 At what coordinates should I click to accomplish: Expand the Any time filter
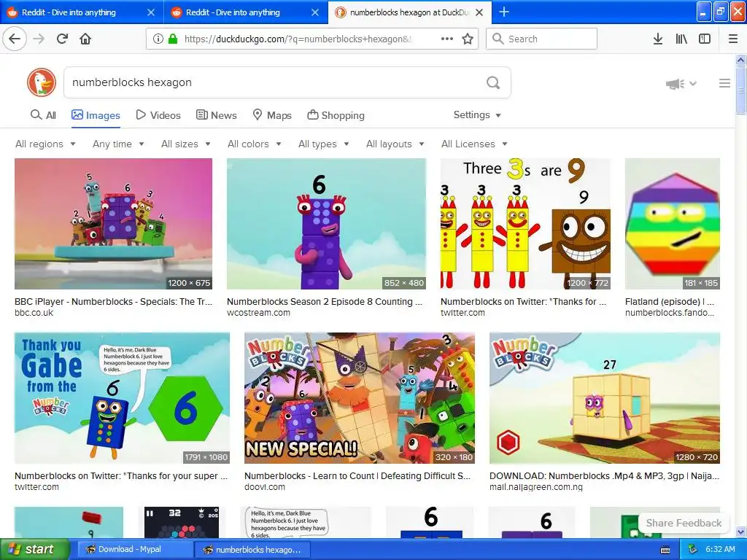point(118,144)
